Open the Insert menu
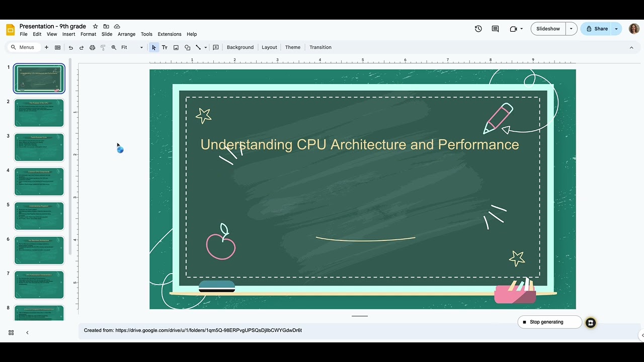The image size is (644, 362). 69,34
